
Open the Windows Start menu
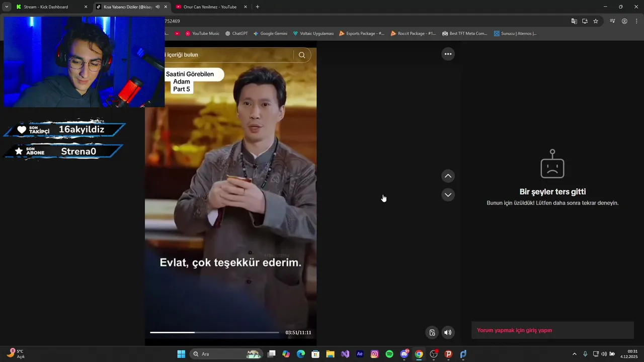click(x=181, y=354)
